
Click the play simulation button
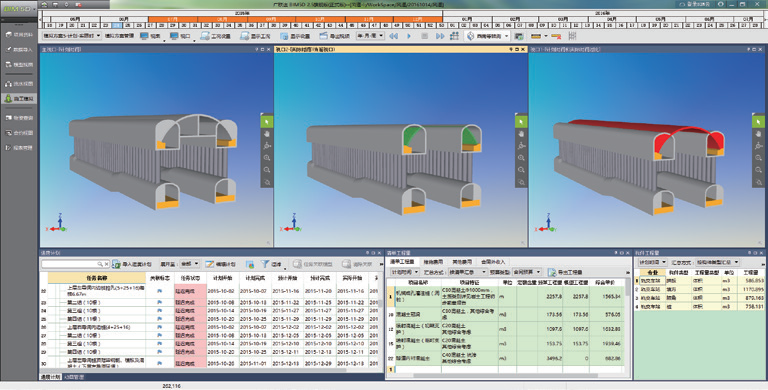(409, 36)
